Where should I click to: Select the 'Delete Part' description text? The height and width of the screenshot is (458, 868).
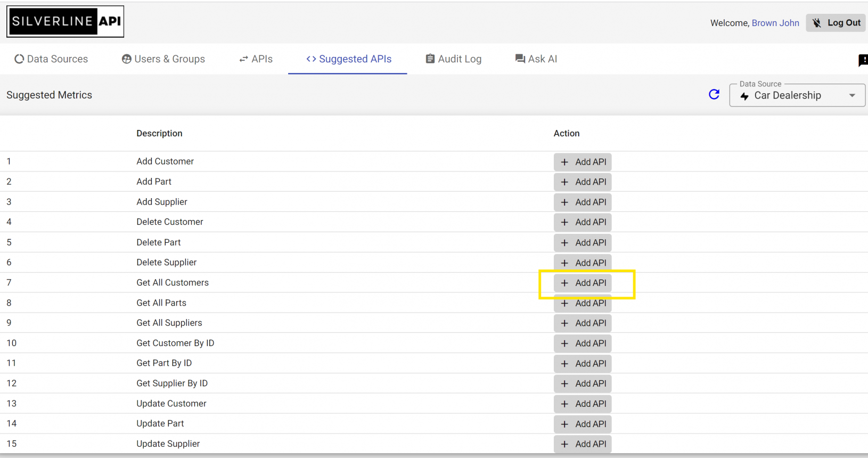tap(159, 242)
